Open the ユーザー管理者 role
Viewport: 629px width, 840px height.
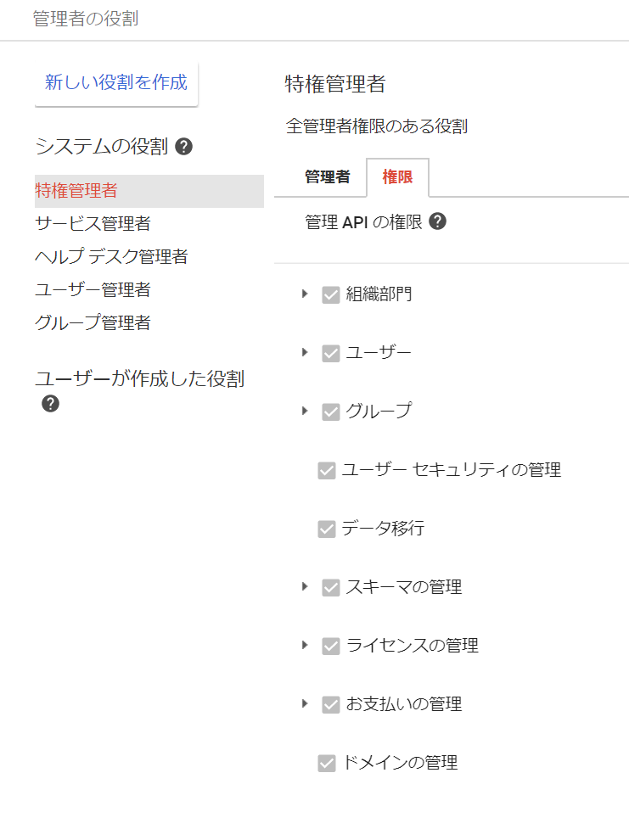click(93, 290)
